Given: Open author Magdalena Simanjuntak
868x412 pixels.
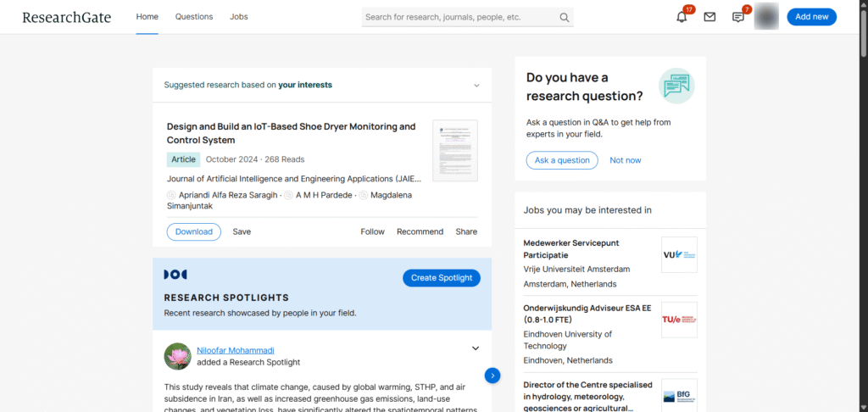Looking at the screenshot, I should [290, 200].
